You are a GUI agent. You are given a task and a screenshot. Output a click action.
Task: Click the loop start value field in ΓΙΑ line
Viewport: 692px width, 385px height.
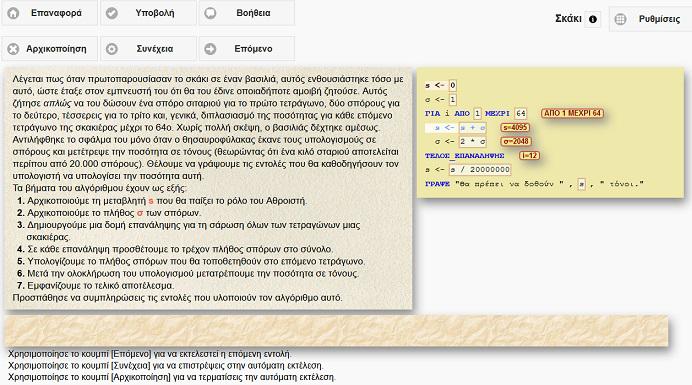tap(477, 113)
